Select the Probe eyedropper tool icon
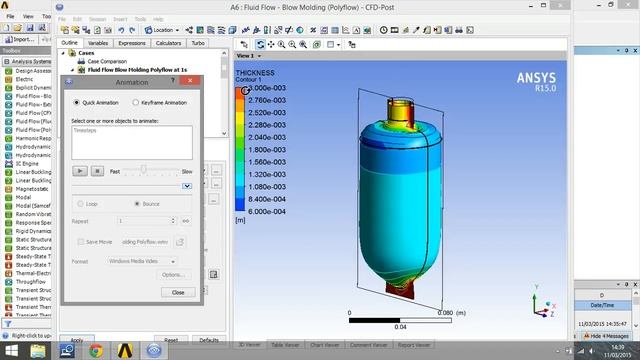The height and width of the screenshot is (360, 640). point(416,30)
